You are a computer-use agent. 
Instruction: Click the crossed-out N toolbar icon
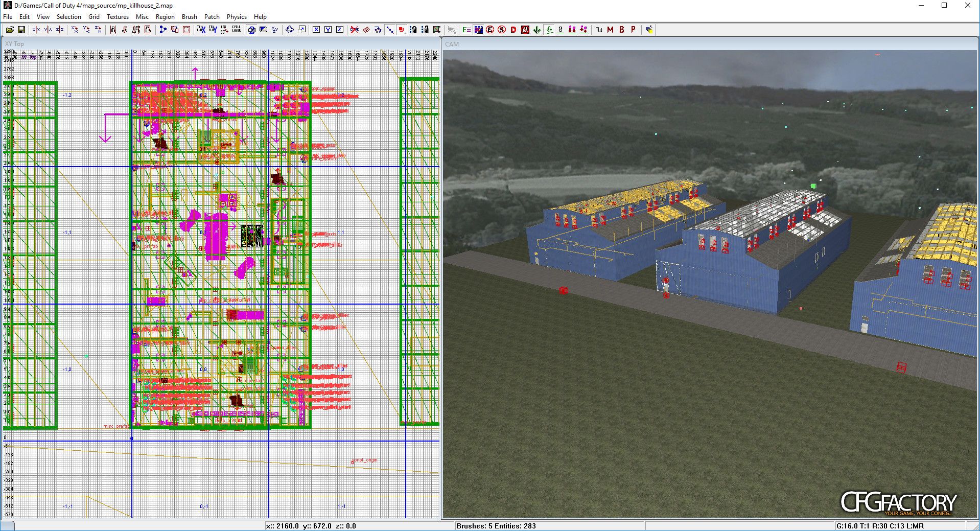tap(525, 30)
